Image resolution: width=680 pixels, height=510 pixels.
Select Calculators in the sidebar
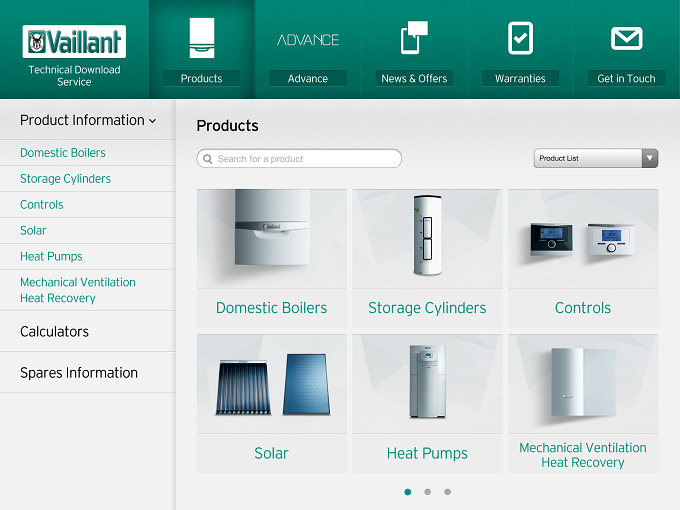point(54,332)
